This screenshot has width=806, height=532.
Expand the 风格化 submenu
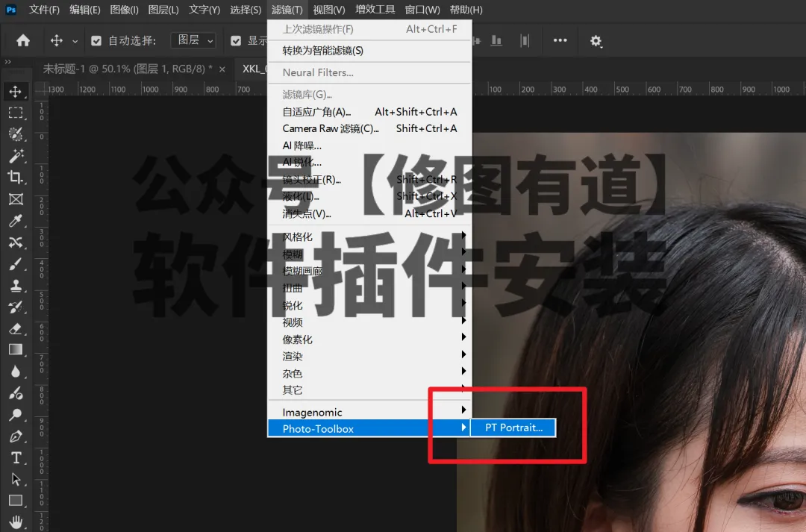(369, 237)
